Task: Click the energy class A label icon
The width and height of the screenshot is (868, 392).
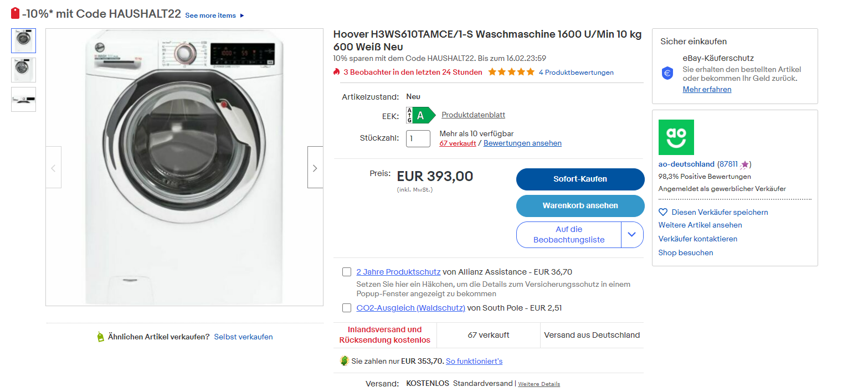Action: 421,115
